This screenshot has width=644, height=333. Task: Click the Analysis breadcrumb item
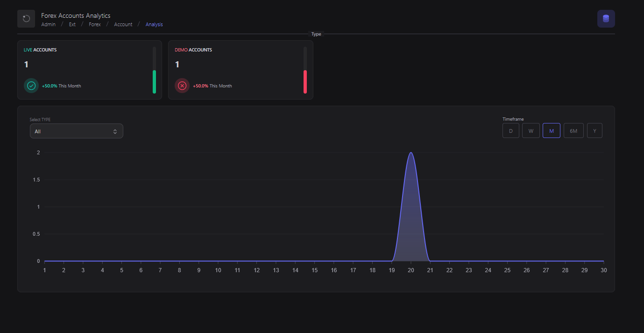pos(154,24)
